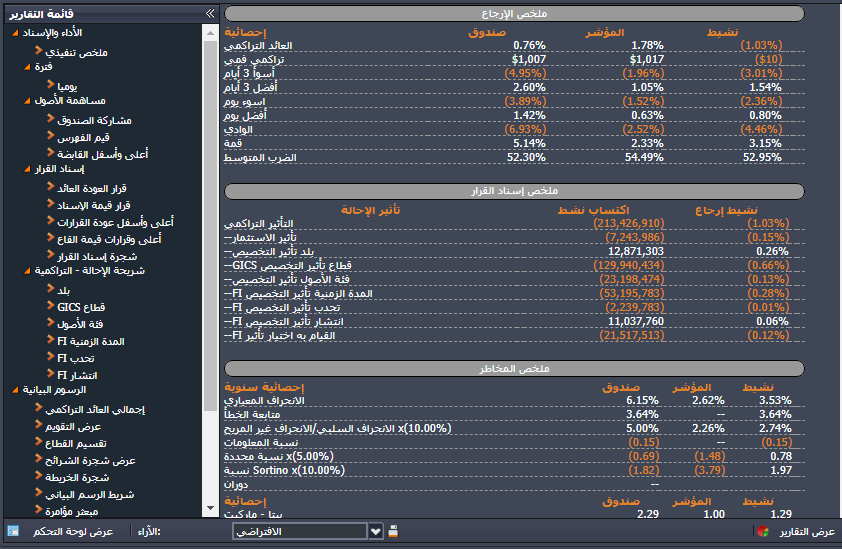Open the الافتراضي views dropdown
The height and width of the screenshot is (549, 842).
click(375, 531)
